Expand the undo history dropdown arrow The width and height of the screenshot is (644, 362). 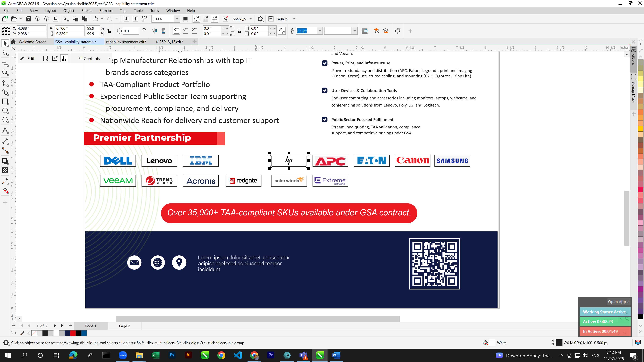(x=102, y=19)
